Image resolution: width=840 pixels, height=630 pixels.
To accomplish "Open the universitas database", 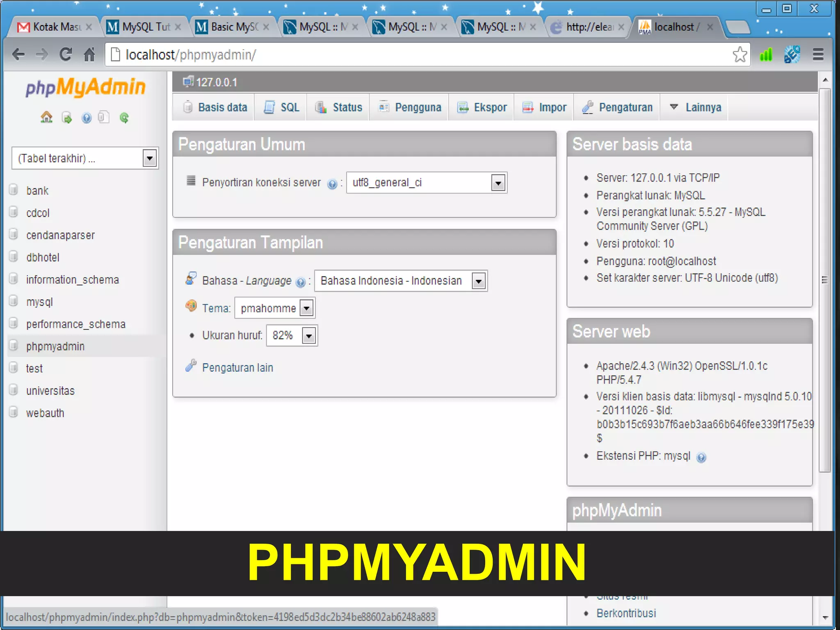I will 50,390.
